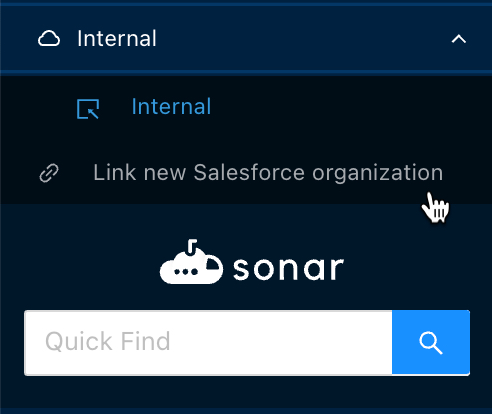Click the Sonar submarine logo
This screenshot has height=414, width=492.
[x=191, y=262]
